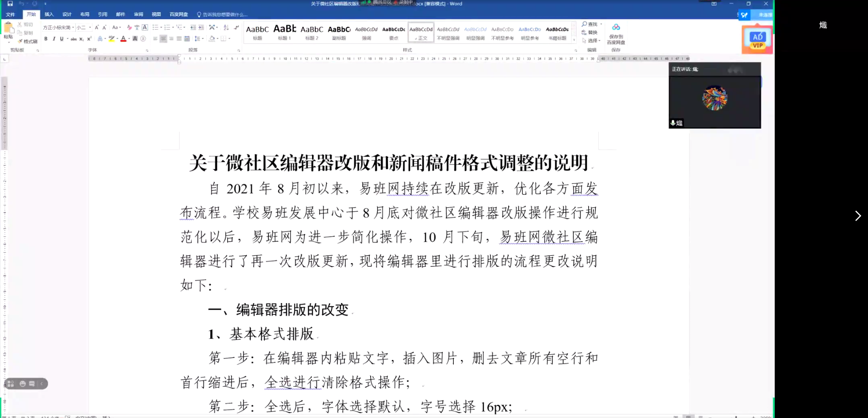This screenshot has width=868, height=418.
Task: Toggle character shading (gray A)
Action: pyautogui.click(x=135, y=39)
